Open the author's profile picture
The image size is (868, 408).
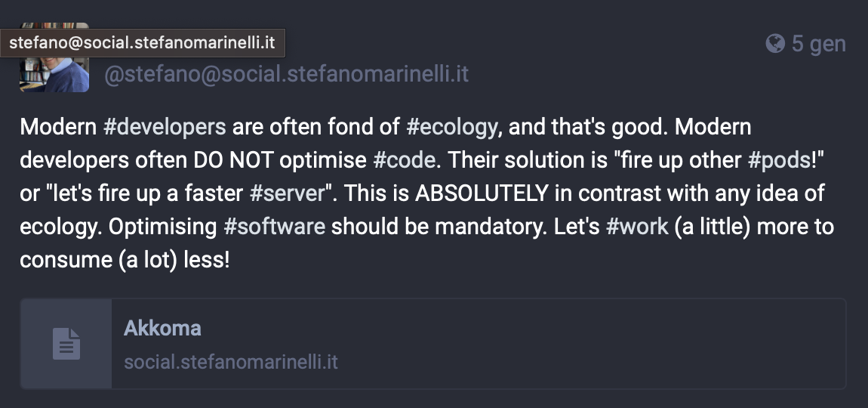click(54, 57)
